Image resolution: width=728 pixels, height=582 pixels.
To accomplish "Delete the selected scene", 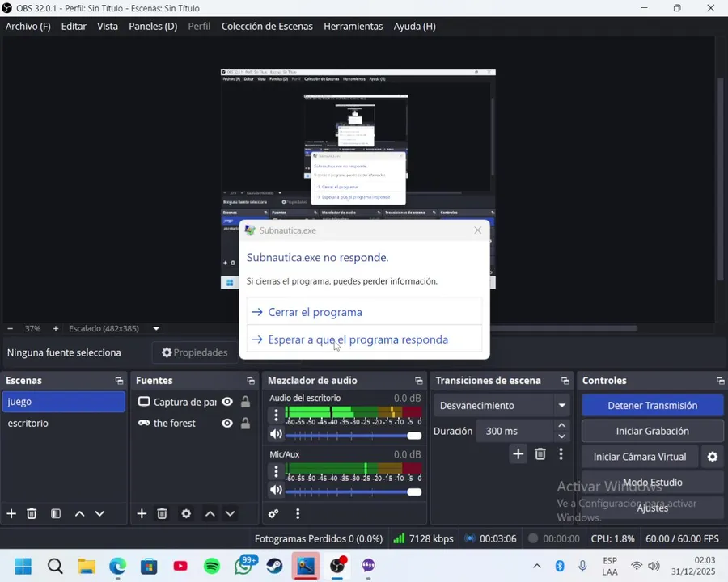I will [x=32, y=514].
